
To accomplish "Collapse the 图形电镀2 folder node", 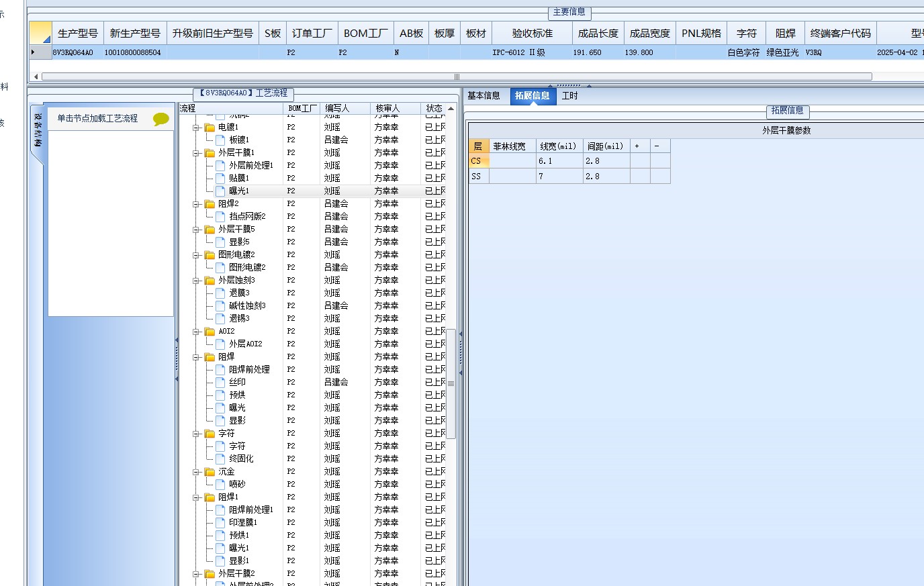I will click(x=197, y=255).
